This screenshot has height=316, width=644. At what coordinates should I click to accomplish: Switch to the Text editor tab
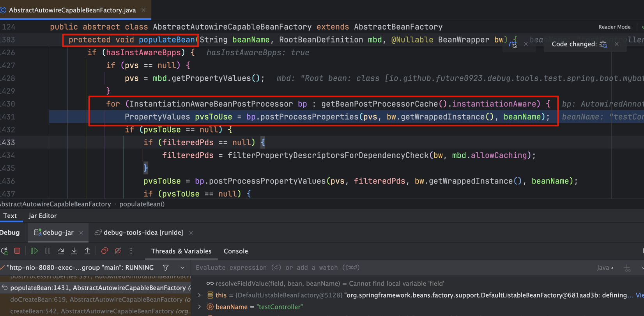[x=10, y=216]
